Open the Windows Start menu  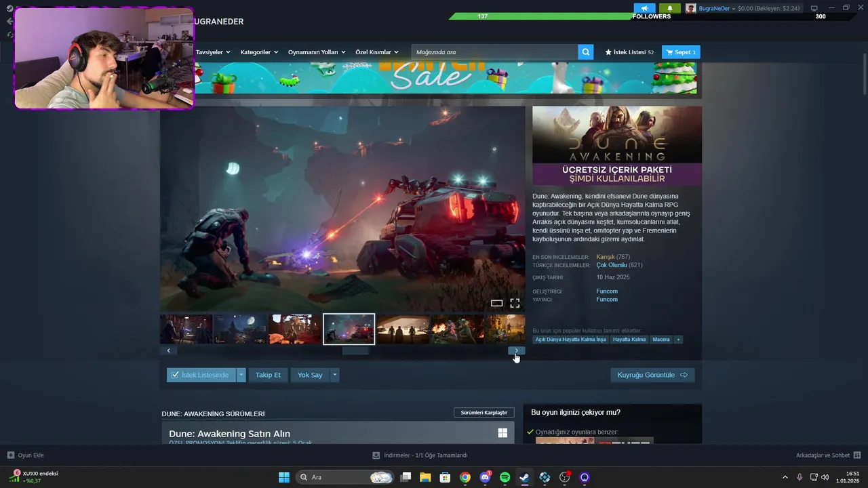click(x=284, y=477)
